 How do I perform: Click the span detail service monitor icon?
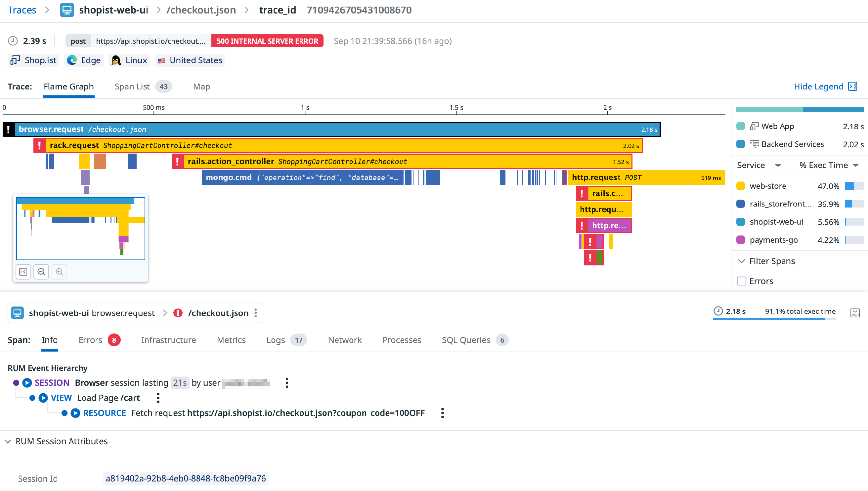18,312
